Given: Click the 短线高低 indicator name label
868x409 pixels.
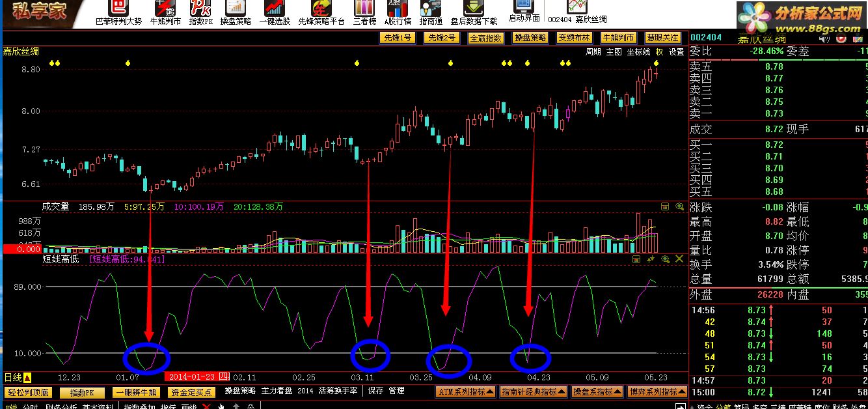Looking at the screenshot, I should [x=61, y=259].
